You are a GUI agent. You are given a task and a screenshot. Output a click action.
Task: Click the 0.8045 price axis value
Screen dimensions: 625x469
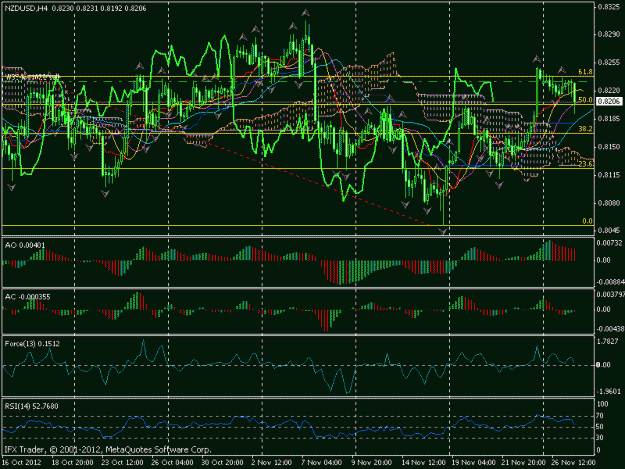click(608, 230)
